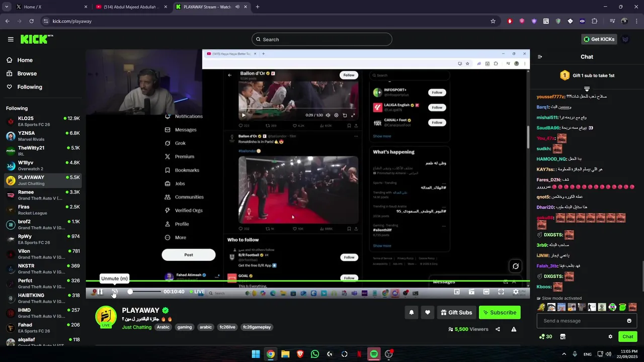644x362 pixels.
Task: Open the 30 channel points balance
Action: pyautogui.click(x=545, y=337)
